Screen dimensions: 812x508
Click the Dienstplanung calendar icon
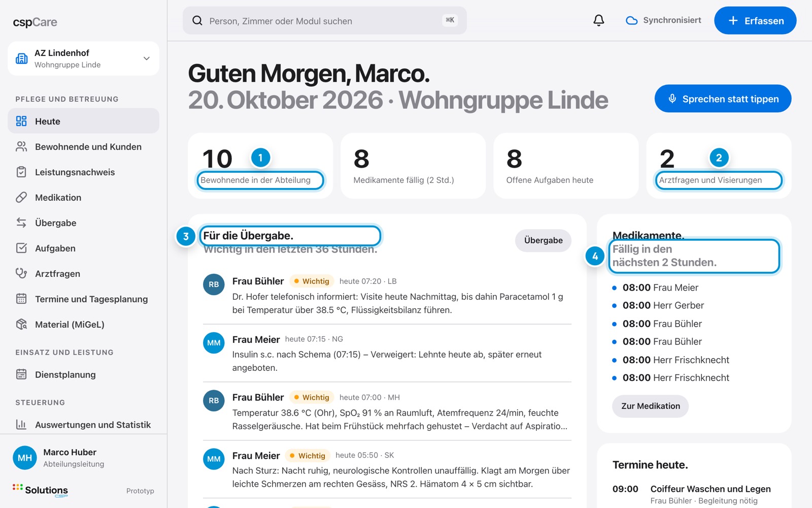[21, 374]
